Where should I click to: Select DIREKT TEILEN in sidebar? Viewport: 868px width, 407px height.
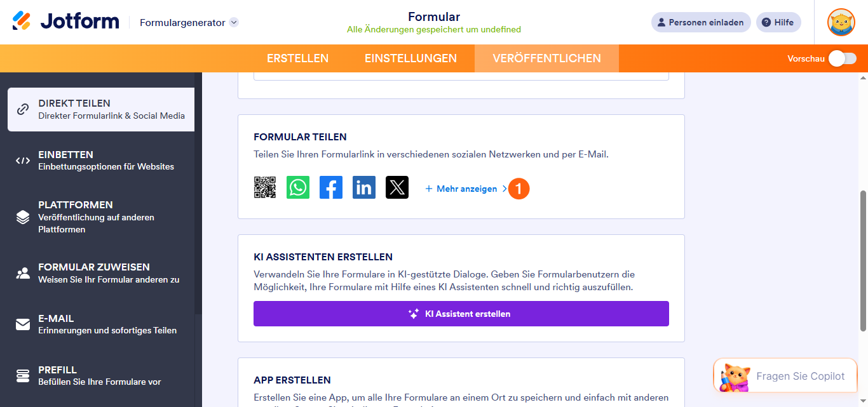(x=101, y=109)
